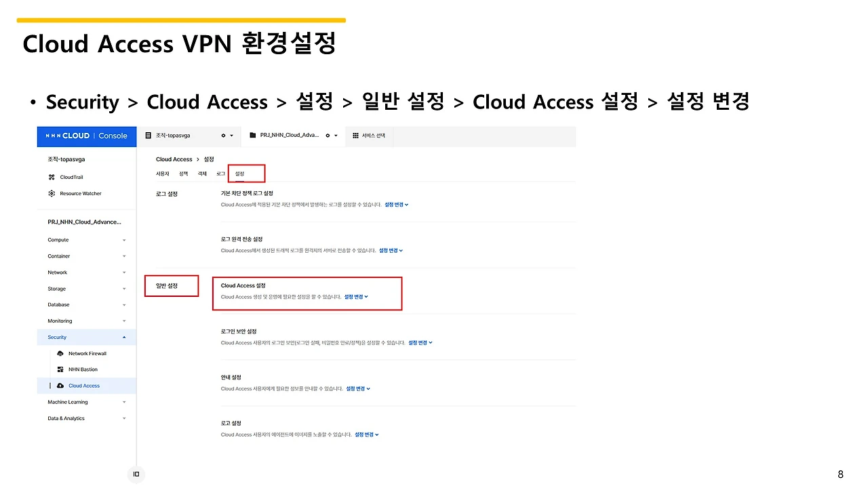Viewport: 868px width, 488px height.
Task: Open CloudTrail from the sidebar
Action: [71, 177]
